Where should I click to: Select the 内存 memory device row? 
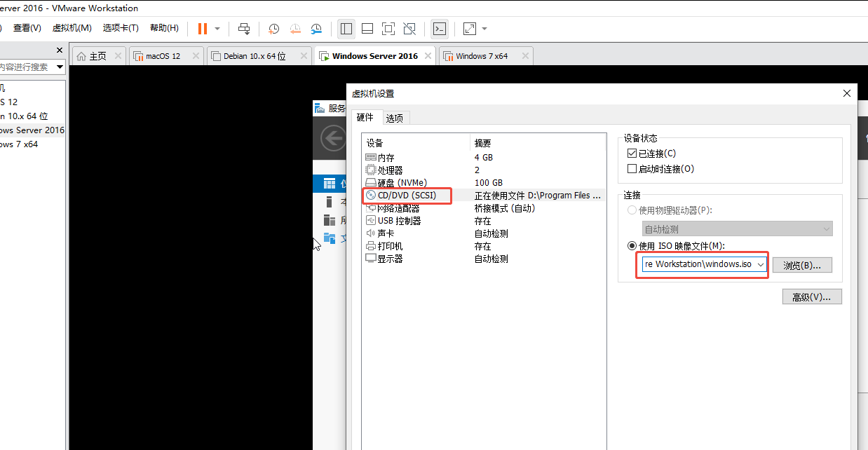[x=484, y=157]
